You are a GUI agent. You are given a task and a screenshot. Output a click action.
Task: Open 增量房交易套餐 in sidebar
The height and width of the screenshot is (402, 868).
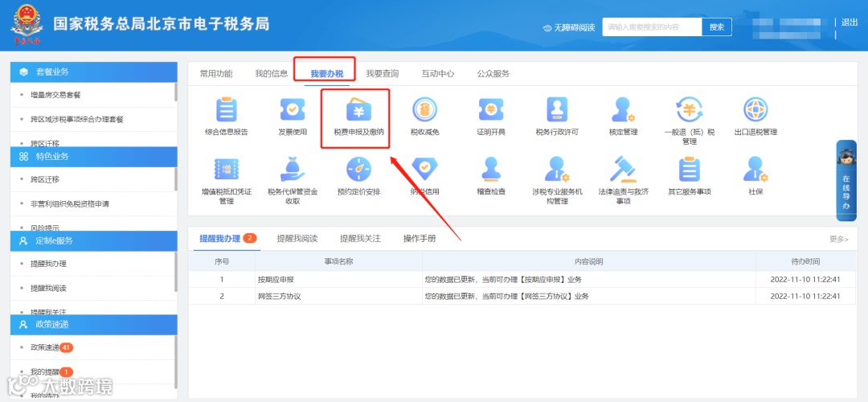pyautogui.click(x=55, y=95)
